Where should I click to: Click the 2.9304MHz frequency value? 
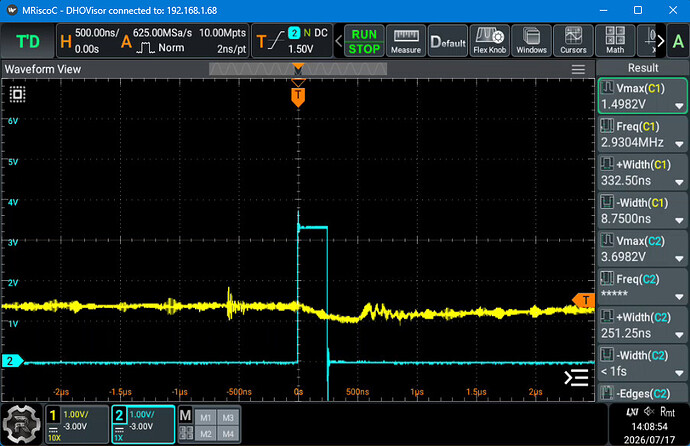pos(632,143)
